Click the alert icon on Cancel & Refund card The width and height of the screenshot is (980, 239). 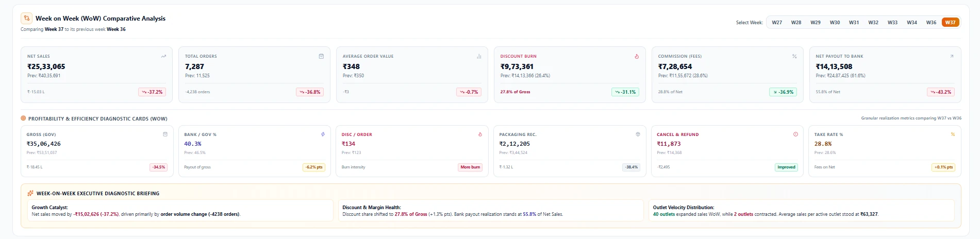tap(795, 134)
